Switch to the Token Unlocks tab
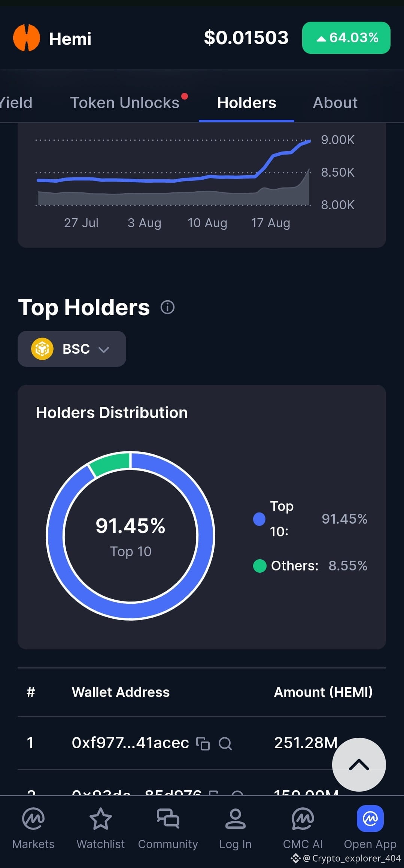This screenshot has height=868, width=404. click(x=125, y=103)
